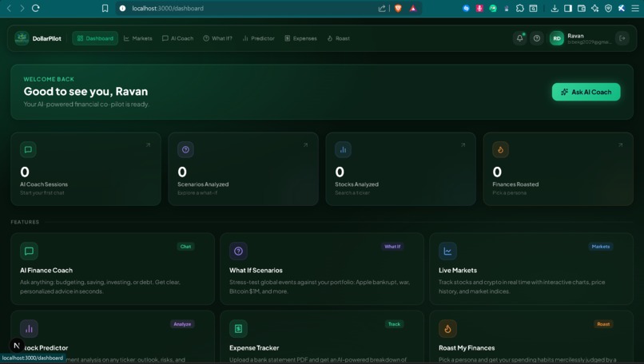
Task: Click the Stocks Analyzed bar chart icon
Action: (x=343, y=149)
